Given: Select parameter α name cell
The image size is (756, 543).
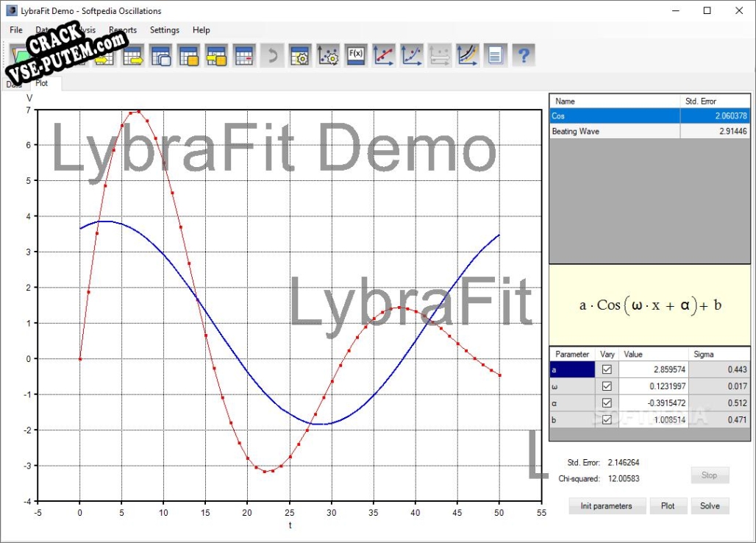Looking at the screenshot, I should (x=572, y=402).
